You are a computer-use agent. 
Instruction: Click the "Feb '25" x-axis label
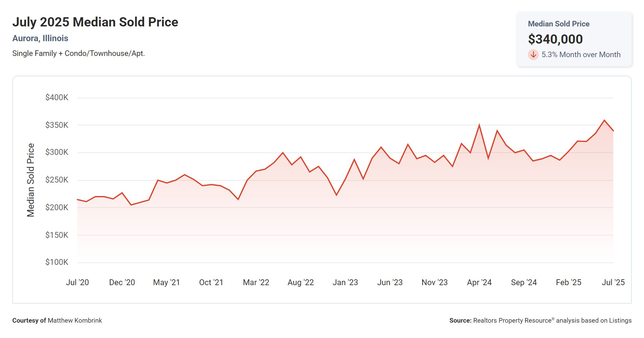click(568, 282)
